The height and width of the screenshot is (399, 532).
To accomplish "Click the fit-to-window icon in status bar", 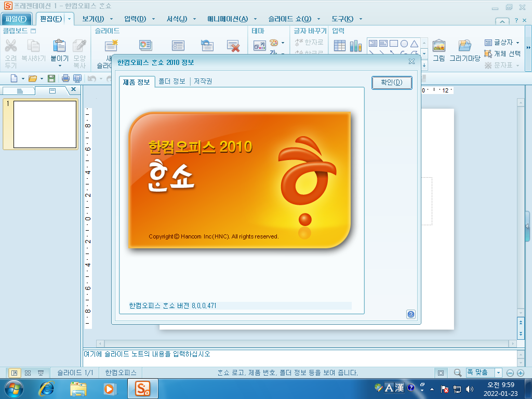I will coord(441,373).
